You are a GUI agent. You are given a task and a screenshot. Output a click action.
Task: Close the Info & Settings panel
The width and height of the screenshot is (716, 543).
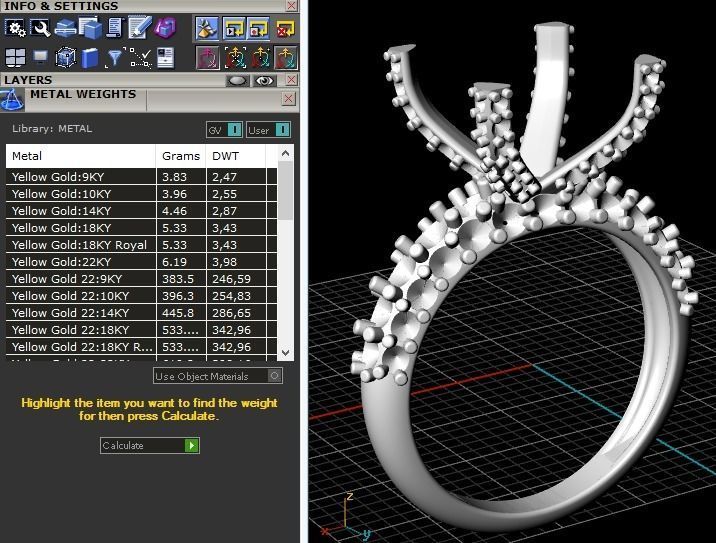[291, 5]
